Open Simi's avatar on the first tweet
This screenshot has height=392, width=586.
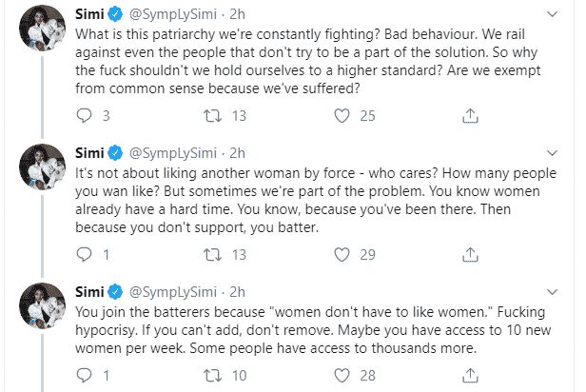(x=40, y=36)
